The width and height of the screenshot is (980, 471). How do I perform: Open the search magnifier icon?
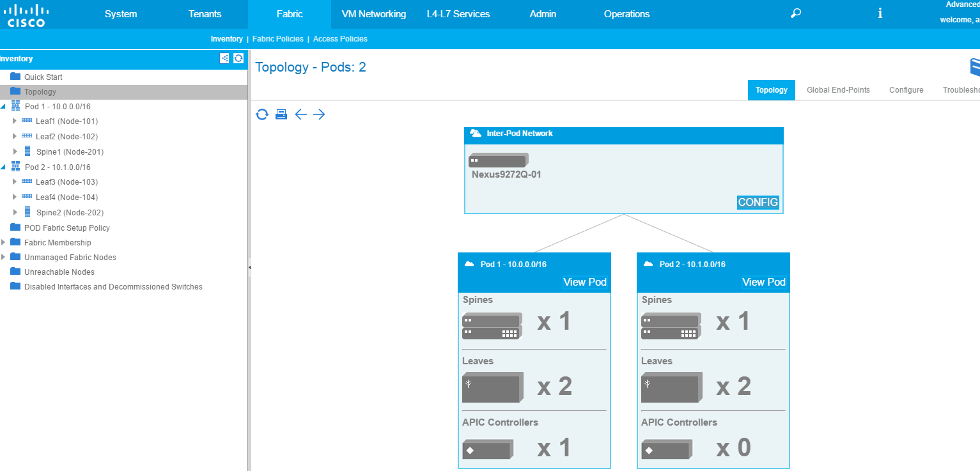pos(796,13)
